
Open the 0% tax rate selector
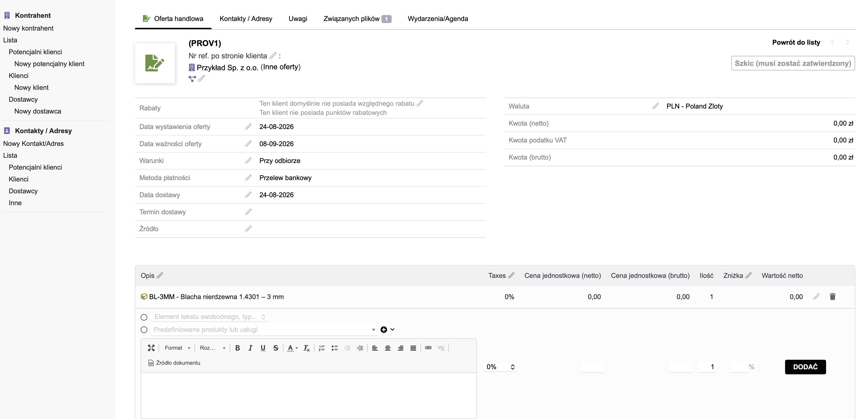500,367
